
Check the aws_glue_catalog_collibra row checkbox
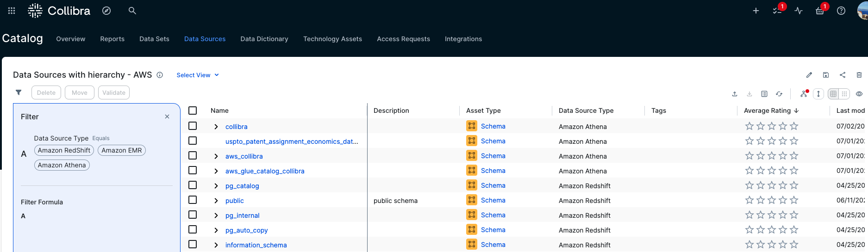click(x=193, y=171)
